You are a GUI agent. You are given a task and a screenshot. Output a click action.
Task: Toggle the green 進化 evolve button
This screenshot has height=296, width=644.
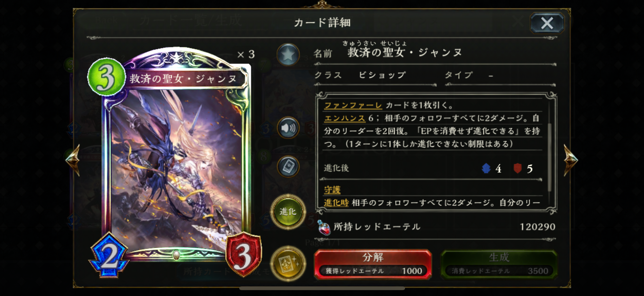coord(288,212)
